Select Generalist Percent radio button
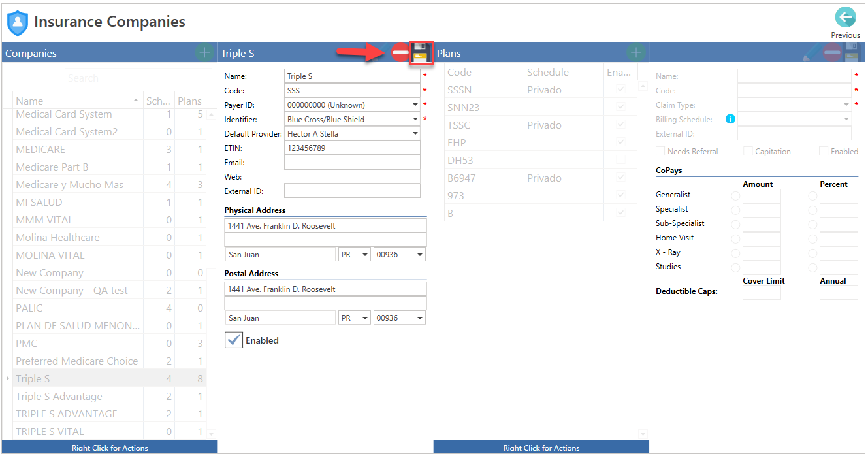Image resolution: width=868 pixels, height=456 pixels. [x=813, y=195]
